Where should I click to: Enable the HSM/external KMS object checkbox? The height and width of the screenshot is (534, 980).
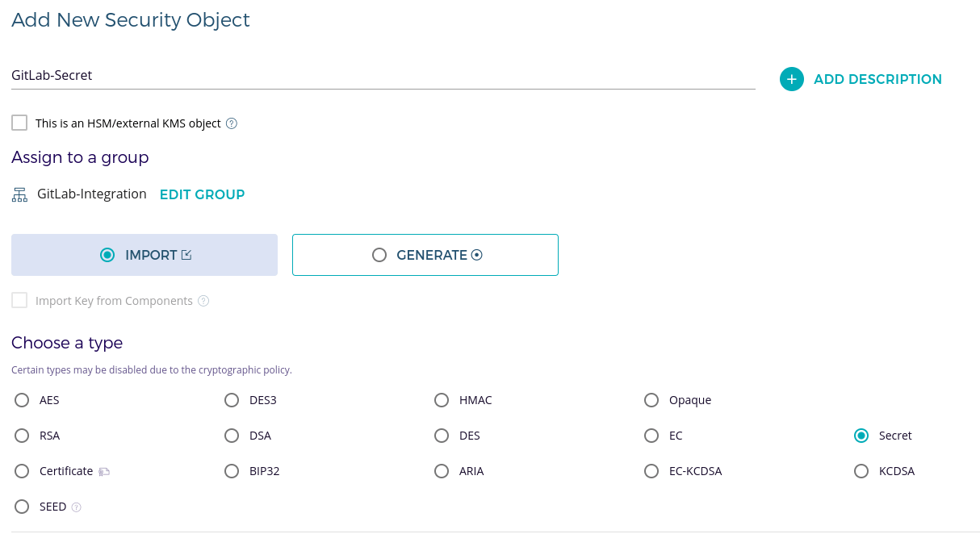[x=19, y=123]
